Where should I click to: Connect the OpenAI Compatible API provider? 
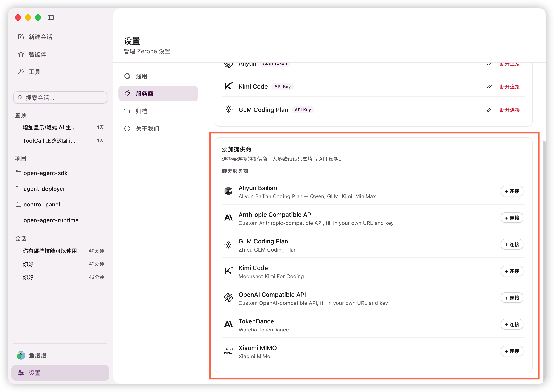(x=512, y=298)
